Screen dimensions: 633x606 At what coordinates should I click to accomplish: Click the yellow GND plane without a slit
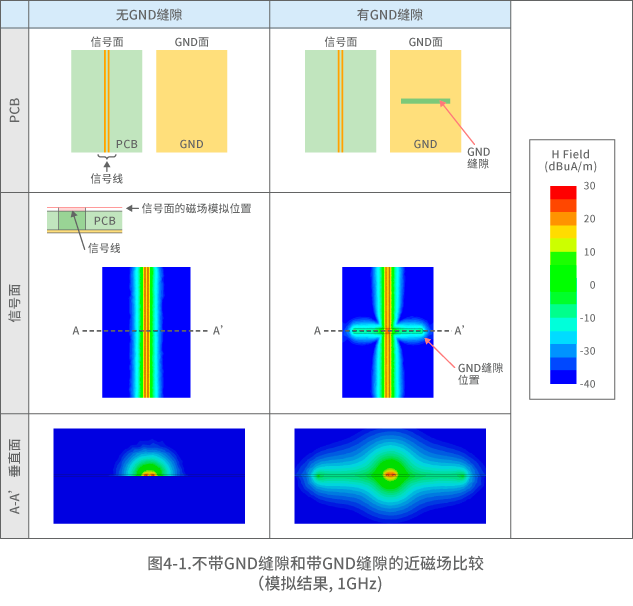pos(191,100)
